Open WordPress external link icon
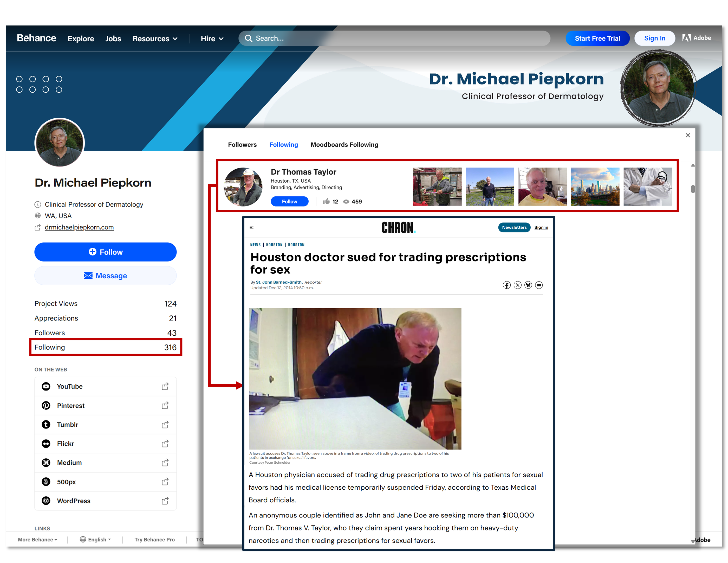The height and width of the screenshot is (563, 728). (165, 501)
